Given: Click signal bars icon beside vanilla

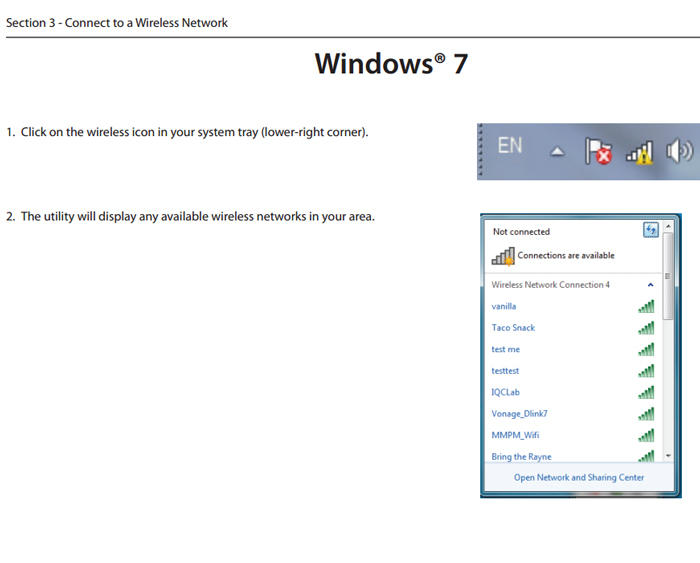Looking at the screenshot, I should [x=646, y=306].
